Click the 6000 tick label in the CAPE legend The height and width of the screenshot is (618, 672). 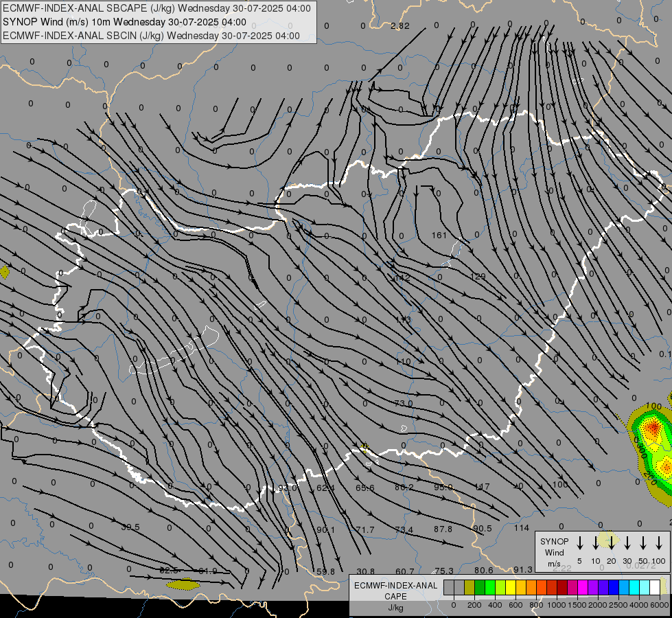[660, 605]
